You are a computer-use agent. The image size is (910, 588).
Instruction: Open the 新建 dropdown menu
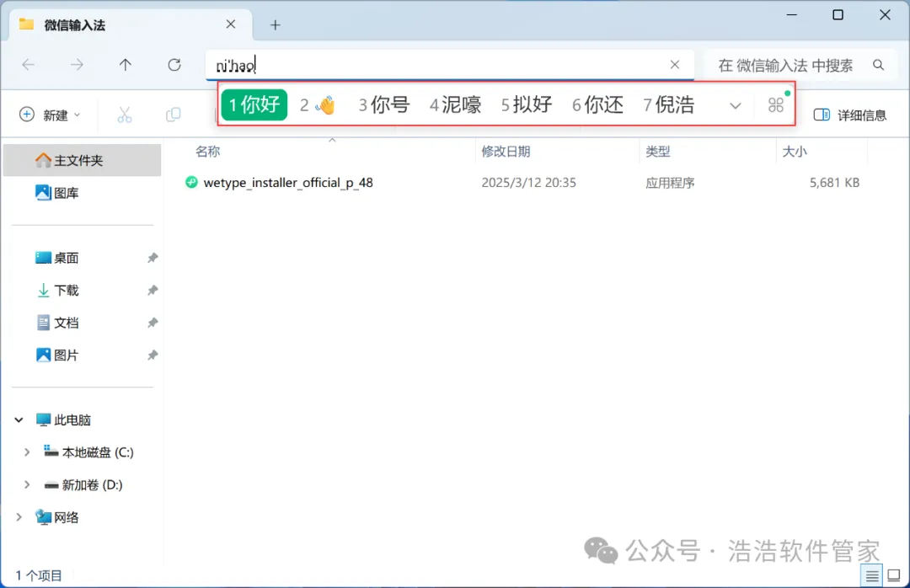point(50,115)
